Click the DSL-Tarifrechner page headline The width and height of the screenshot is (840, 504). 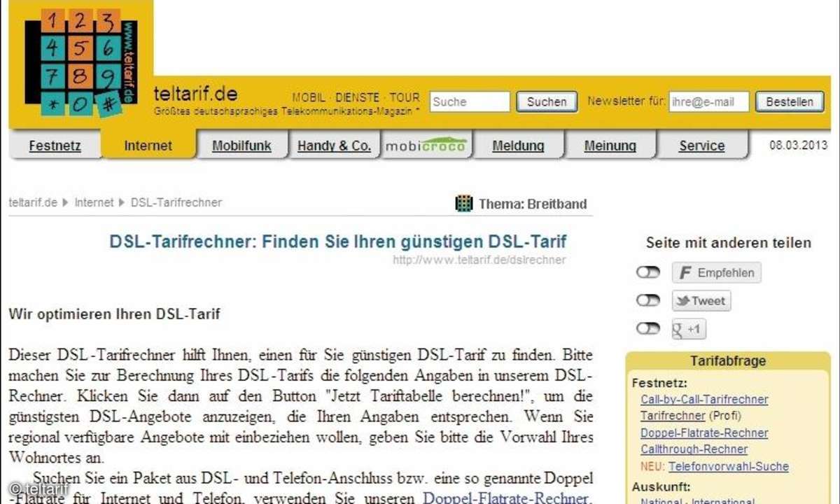pos(338,242)
